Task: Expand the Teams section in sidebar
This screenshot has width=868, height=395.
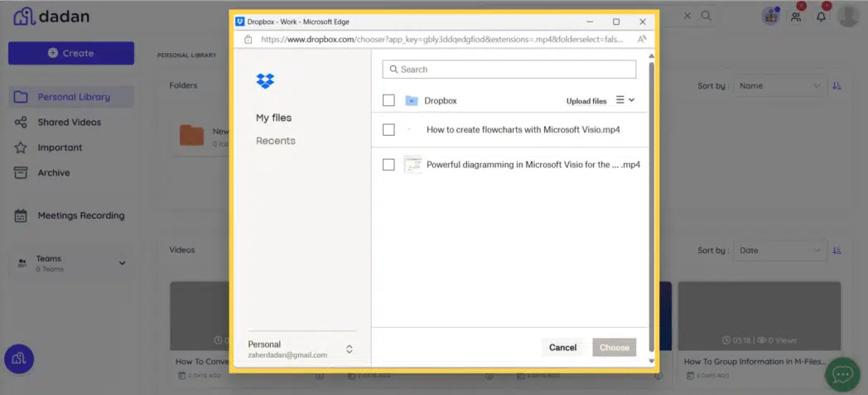Action: pos(123,263)
